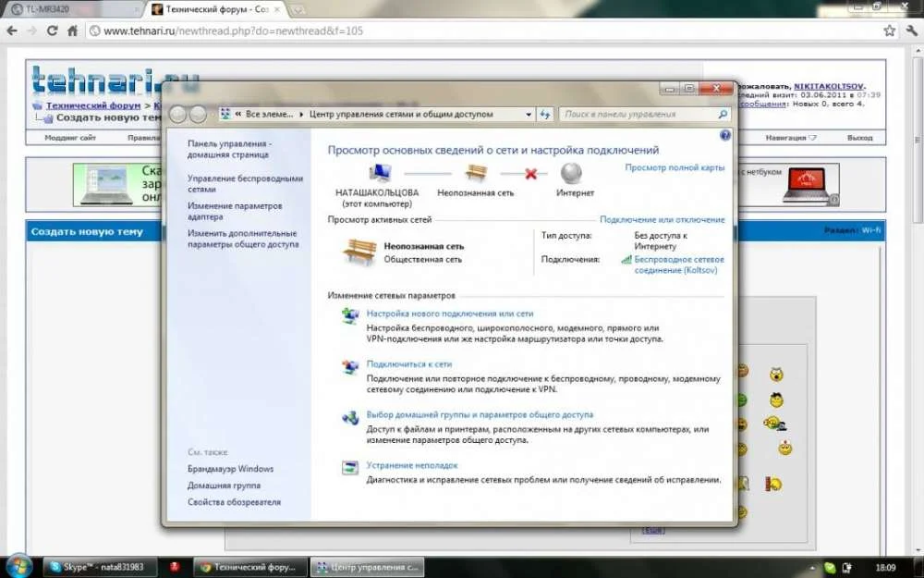Open Центр управления taskbar item
Image resolution: width=924 pixels, height=578 pixels.
(367, 567)
